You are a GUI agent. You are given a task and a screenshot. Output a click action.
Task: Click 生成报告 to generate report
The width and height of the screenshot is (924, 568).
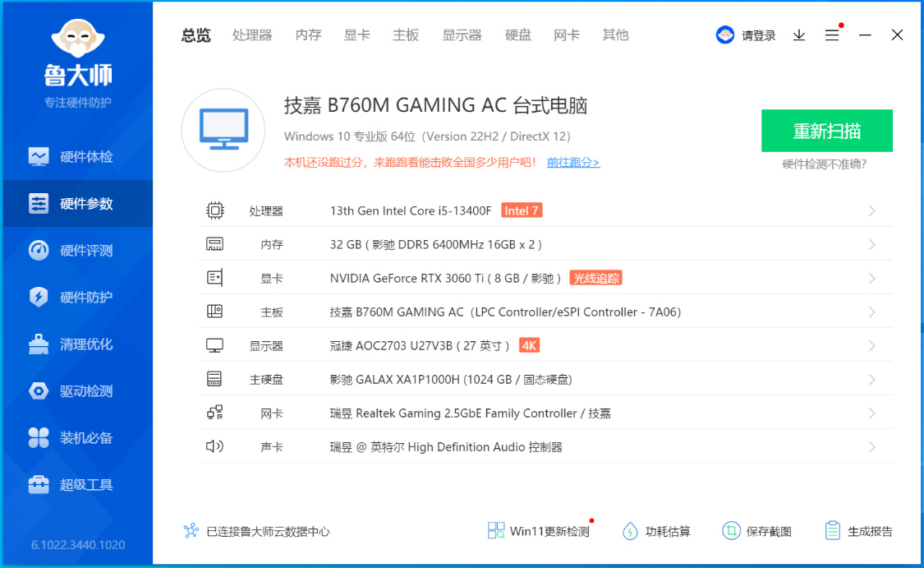pyautogui.click(x=858, y=531)
